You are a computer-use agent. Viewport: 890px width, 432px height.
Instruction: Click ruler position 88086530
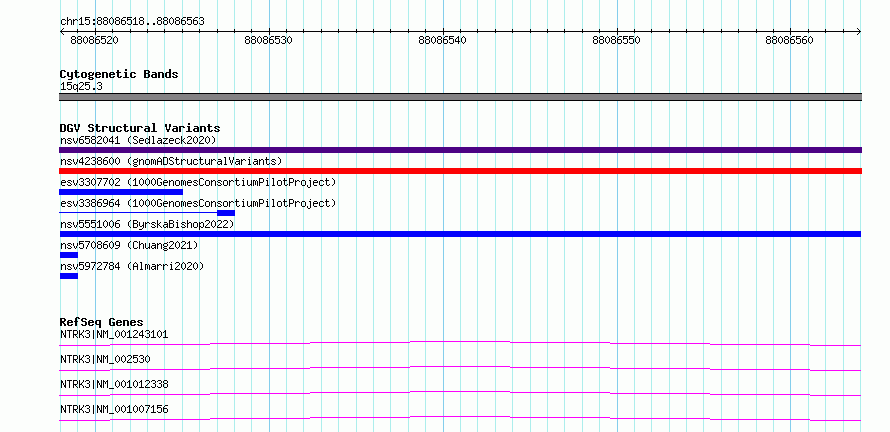(x=268, y=41)
